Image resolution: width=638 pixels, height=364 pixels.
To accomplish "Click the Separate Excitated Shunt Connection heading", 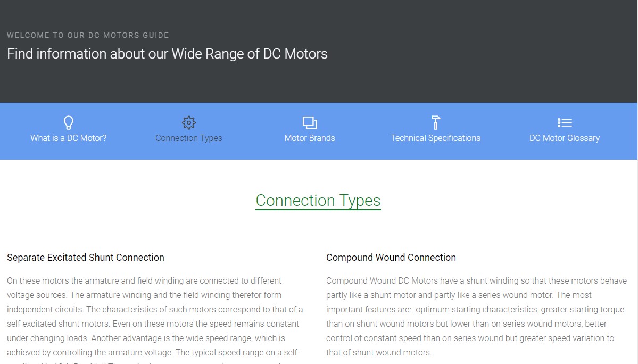I will [85, 258].
